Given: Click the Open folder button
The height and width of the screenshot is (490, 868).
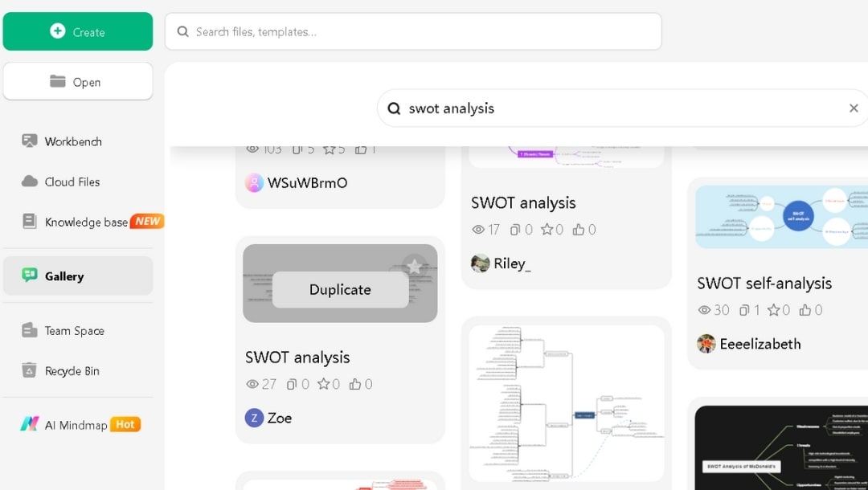Looking at the screenshot, I should [78, 81].
